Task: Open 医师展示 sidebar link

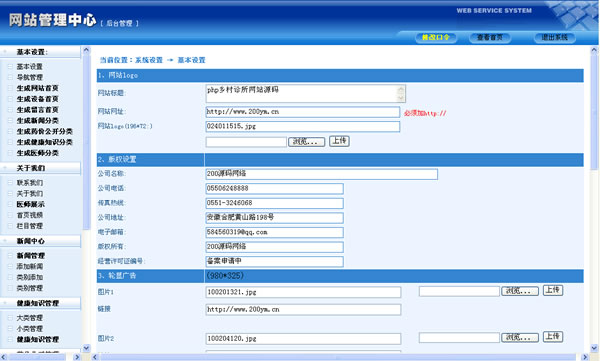Action: (30, 204)
